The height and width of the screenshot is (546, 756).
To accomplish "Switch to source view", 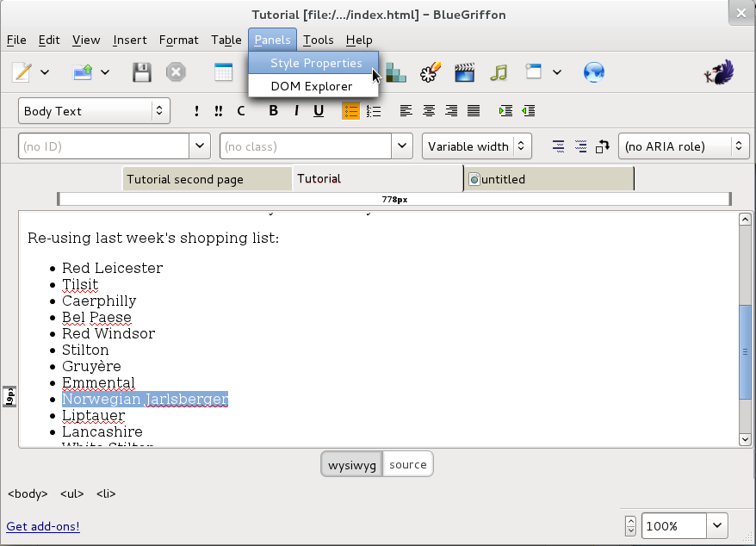I will 407,464.
